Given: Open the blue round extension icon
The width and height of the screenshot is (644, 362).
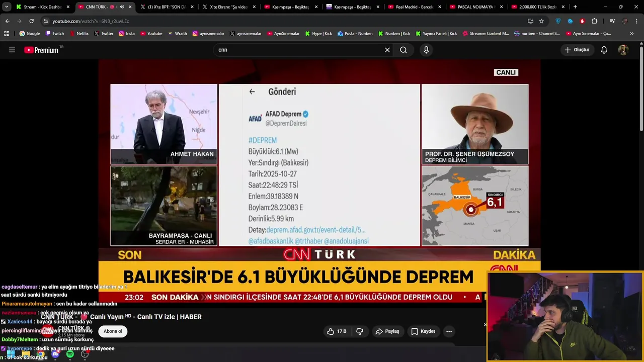Looking at the screenshot, I should tap(570, 21).
